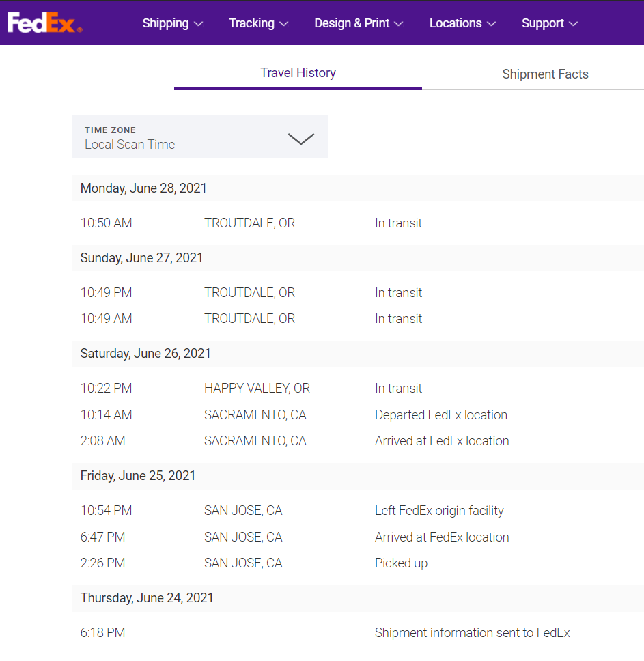
Task: Select the Monday, June 28, 2021 header
Action: (x=143, y=188)
